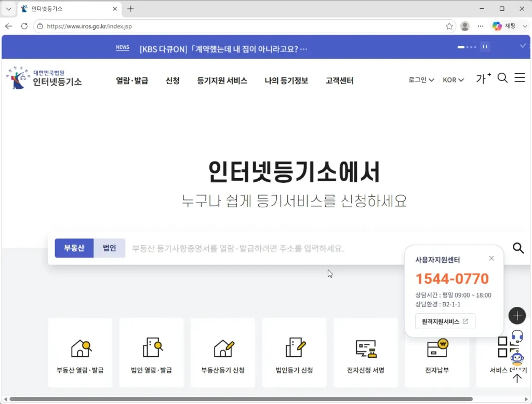Click the 전자납부 label
532x404 pixels.
point(437,370)
